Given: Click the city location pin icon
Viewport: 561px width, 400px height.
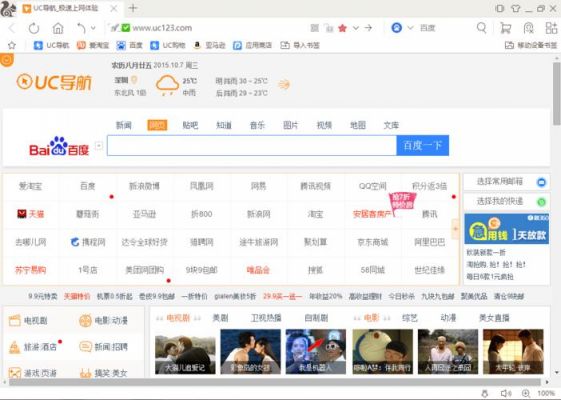Looking at the screenshot, I should pos(134,80).
